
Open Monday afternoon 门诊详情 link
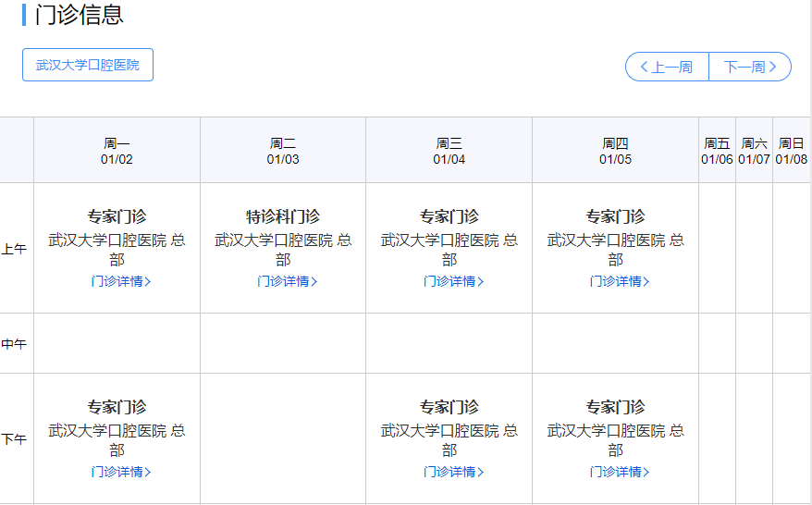[120, 472]
